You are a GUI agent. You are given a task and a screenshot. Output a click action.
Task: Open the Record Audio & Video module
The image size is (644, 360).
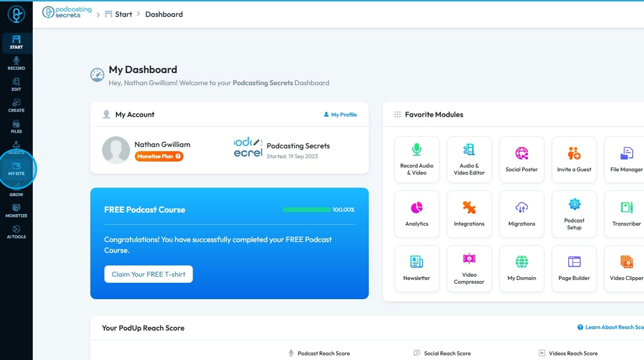tap(416, 159)
